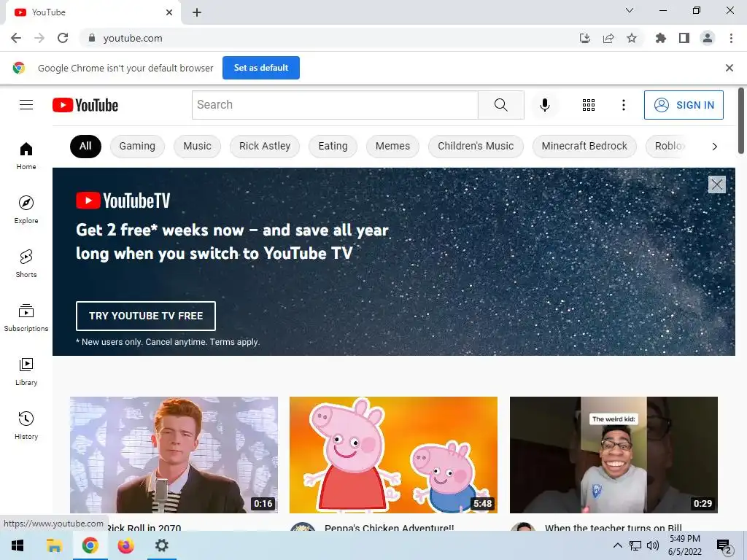Share this page icon
747x560 pixels.
pyautogui.click(x=608, y=38)
